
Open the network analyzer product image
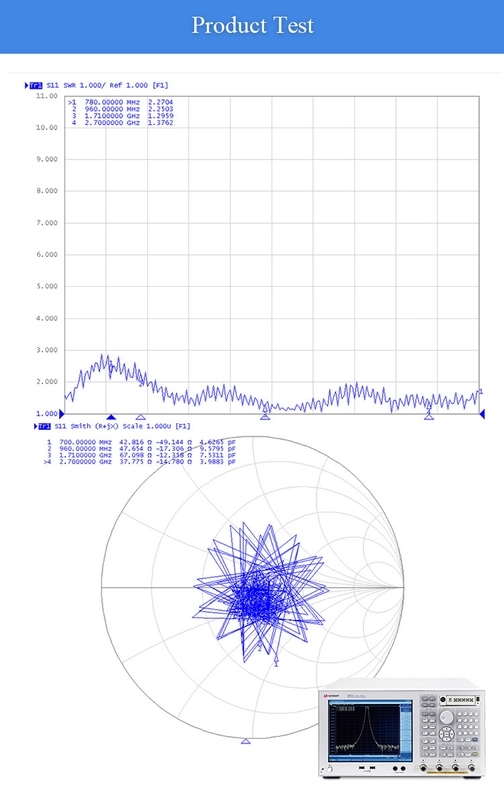[402, 728]
